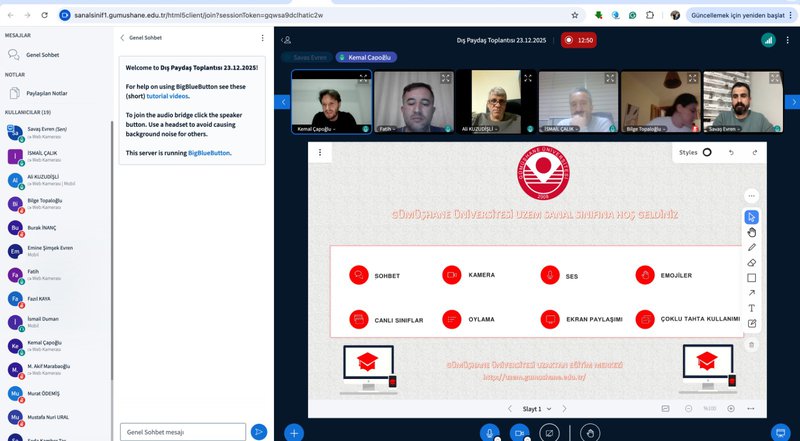
Task: Toggle screen sharing button
Action: click(548, 432)
